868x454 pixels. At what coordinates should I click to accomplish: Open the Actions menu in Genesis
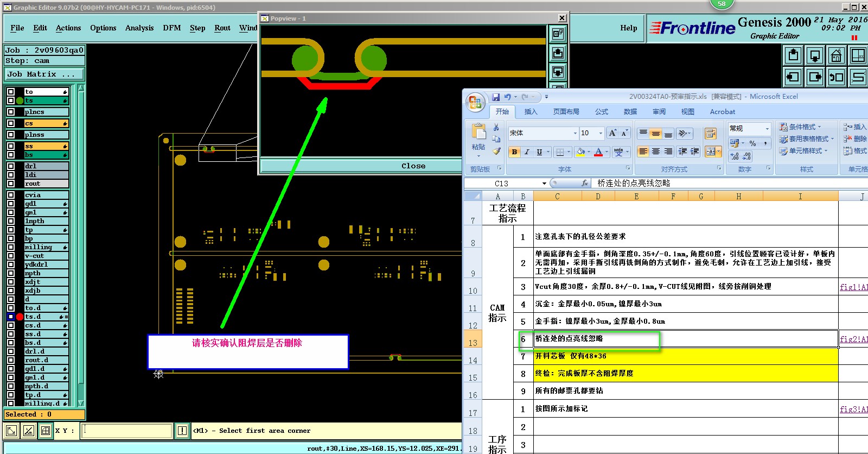(68, 28)
